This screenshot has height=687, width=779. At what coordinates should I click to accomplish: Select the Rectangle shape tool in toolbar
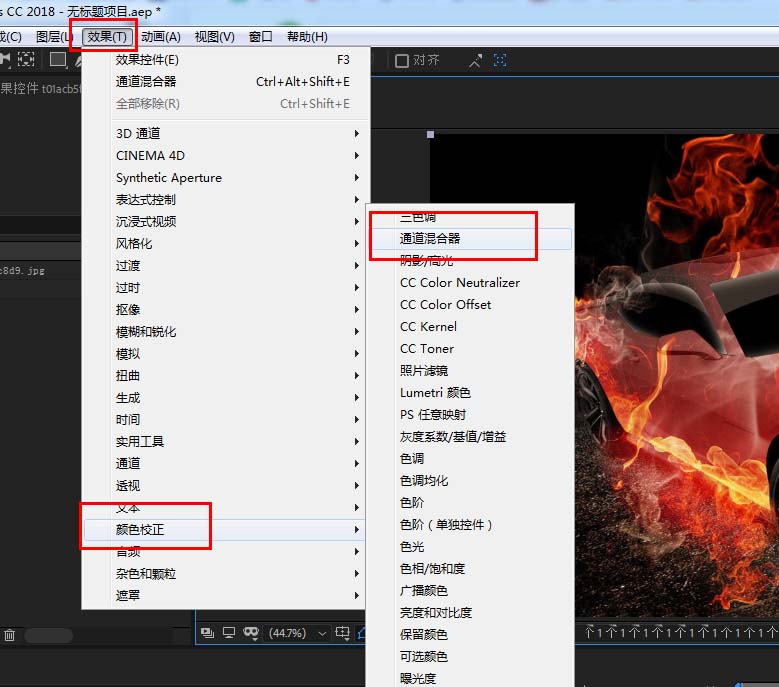58,60
